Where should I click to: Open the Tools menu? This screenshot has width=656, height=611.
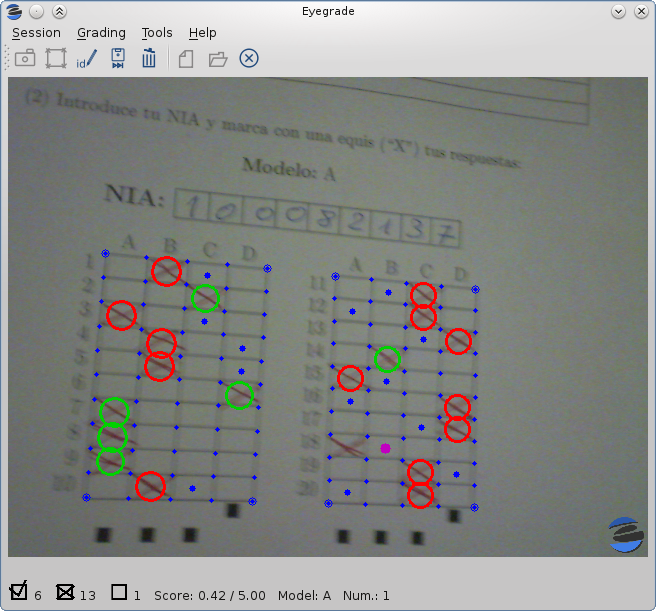(x=157, y=33)
